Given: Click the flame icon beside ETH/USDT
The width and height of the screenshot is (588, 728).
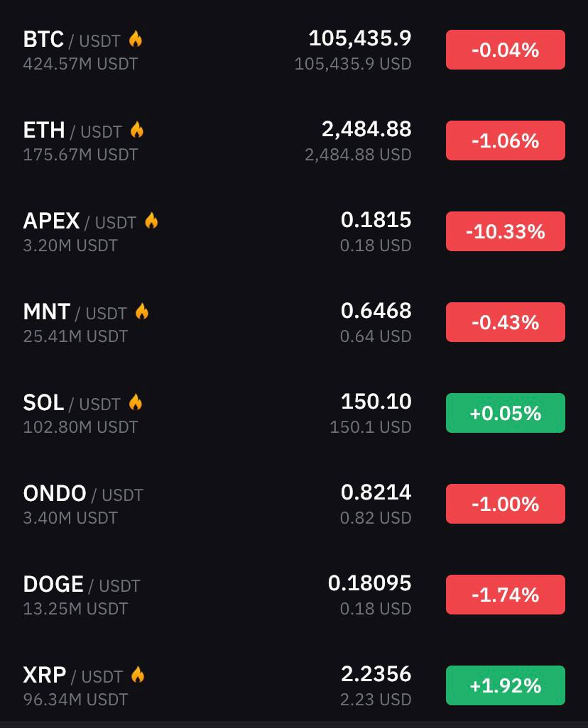Looking at the screenshot, I should click(x=136, y=130).
